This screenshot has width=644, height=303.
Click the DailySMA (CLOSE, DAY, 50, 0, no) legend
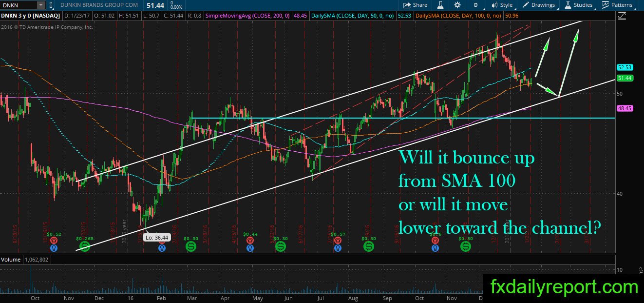pyautogui.click(x=353, y=16)
